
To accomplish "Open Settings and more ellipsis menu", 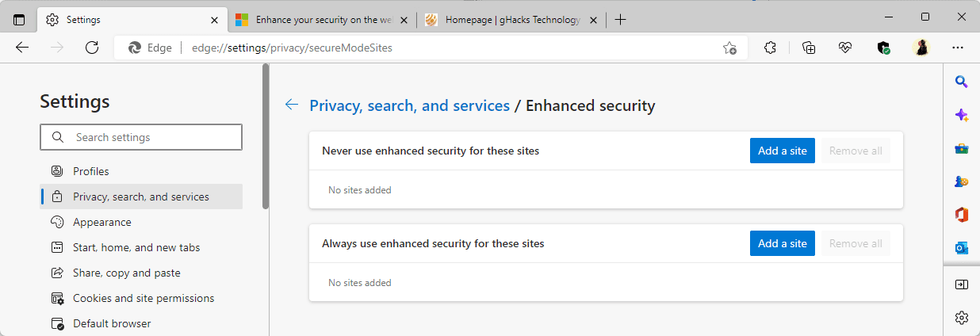I will point(958,48).
